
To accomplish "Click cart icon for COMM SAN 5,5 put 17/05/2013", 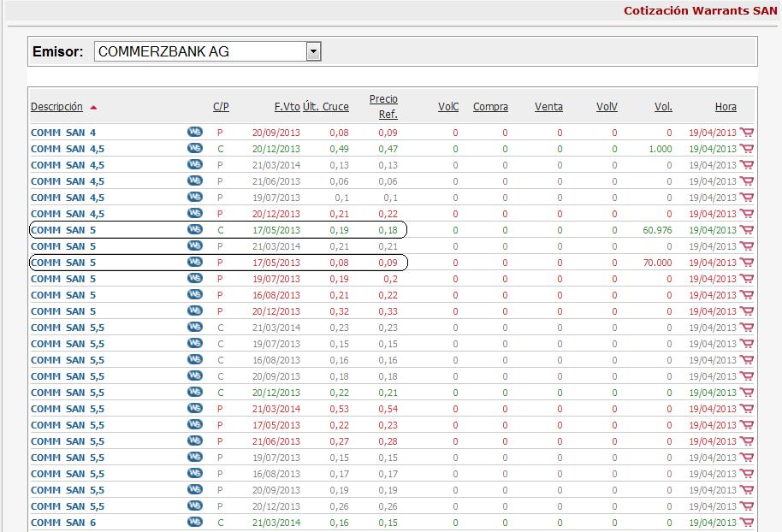I will pyautogui.click(x=747, y=425).
